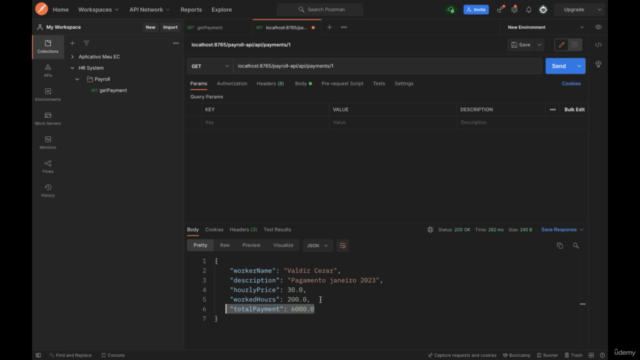Viewport: 640px width, 360px height.
Task: Select the Raw response view
Action: [x=224, y=245]
